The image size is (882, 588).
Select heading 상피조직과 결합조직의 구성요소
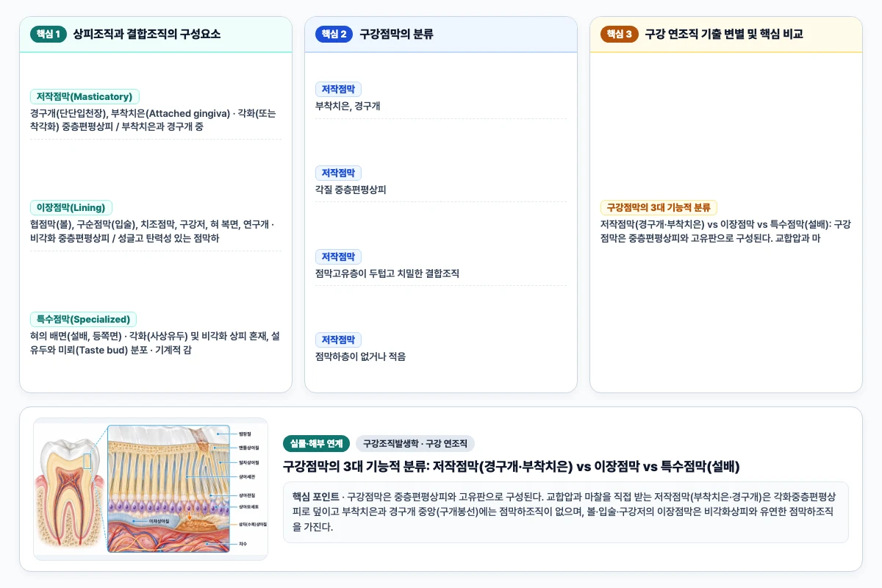pyautogui.click(x=147, y=34)
